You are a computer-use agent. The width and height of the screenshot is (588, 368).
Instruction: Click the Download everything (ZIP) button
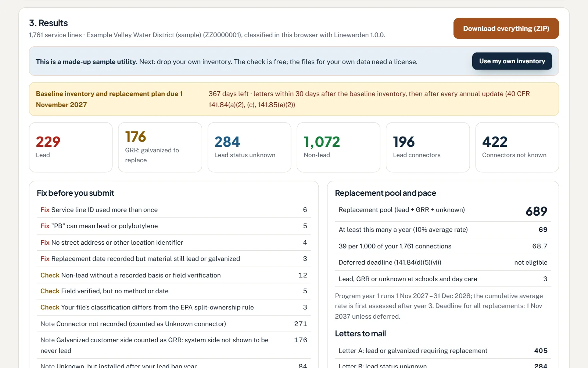pos(506,28)
